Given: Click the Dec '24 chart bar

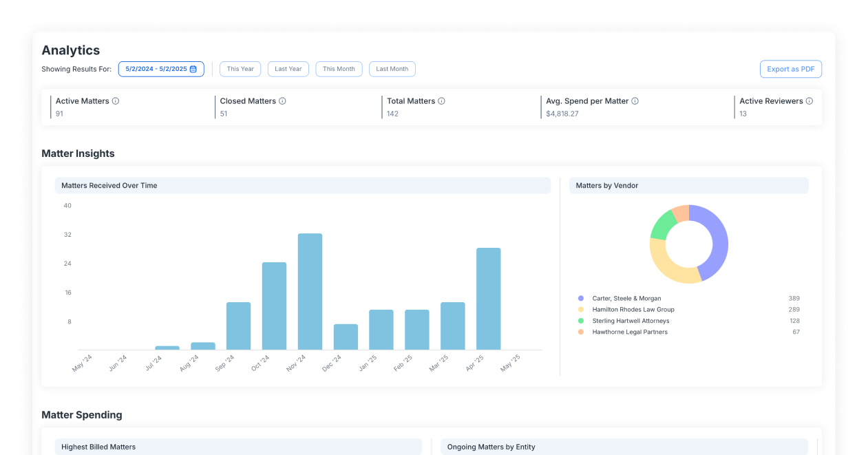Looking at the screenshot, I should [346, 337].
